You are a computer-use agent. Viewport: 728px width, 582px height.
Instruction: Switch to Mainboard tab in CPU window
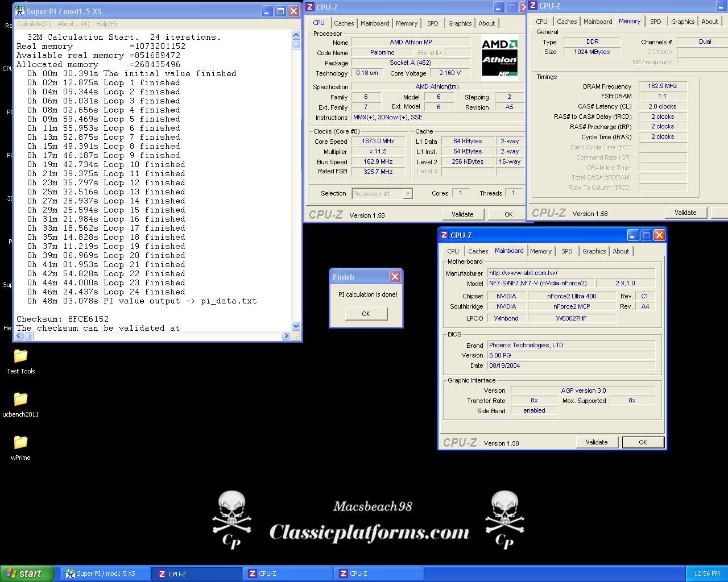(x=375, y=23)
